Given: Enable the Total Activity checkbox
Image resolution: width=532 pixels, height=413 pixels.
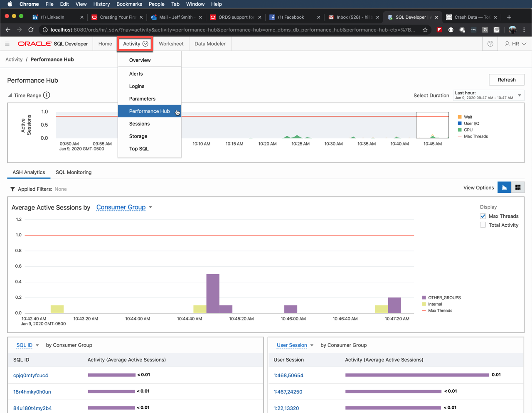Looking at the screenshot, I should [x=483, y=225].
